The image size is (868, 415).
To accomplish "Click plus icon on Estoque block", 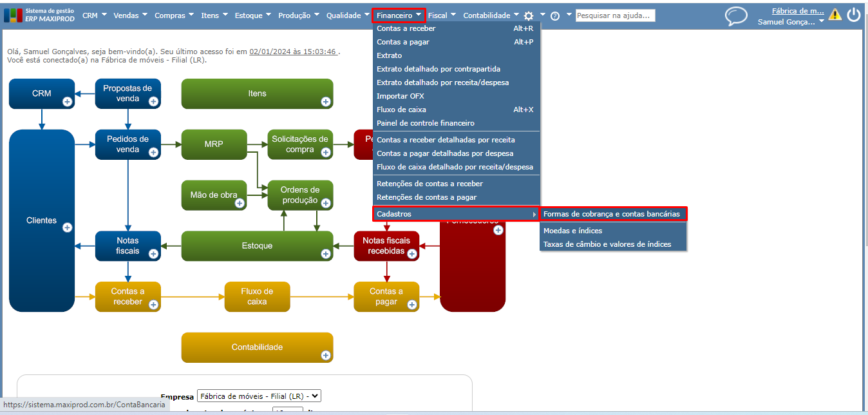I will [326, 254].
